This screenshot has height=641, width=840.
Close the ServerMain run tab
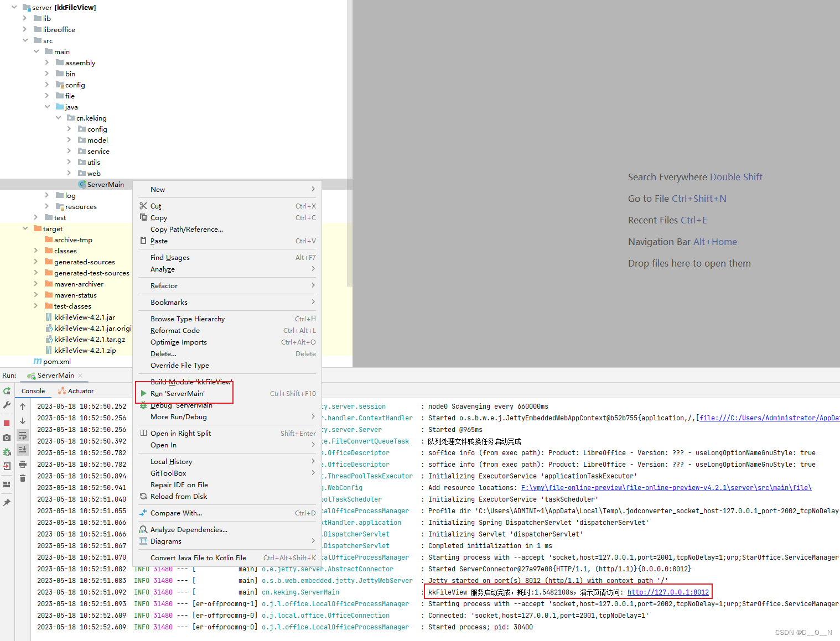(x=80, y=376)
